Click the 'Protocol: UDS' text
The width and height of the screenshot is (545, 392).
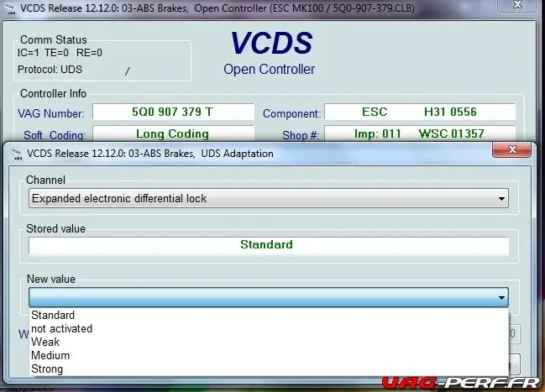[50, 70]
